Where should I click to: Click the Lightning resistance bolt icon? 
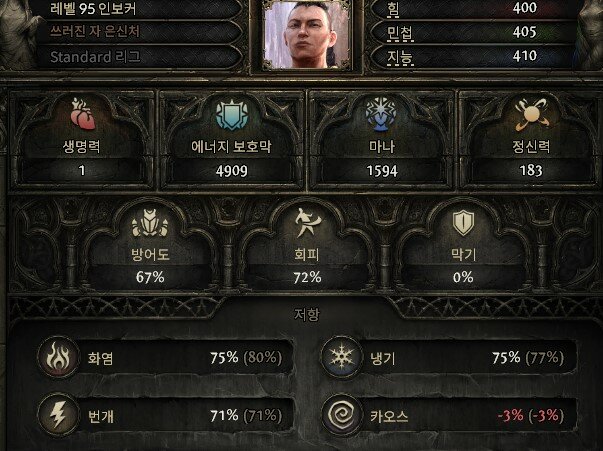pyautogui.click(x=58, y=416)
